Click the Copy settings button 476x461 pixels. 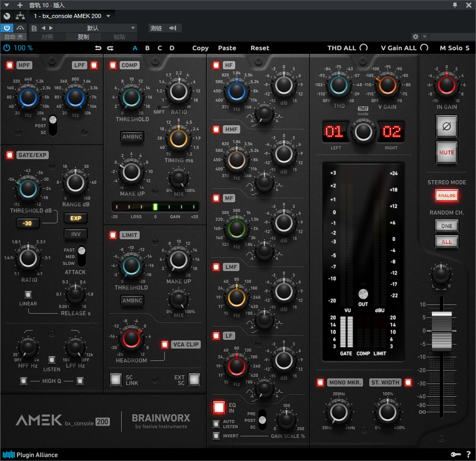click(200, 48)
